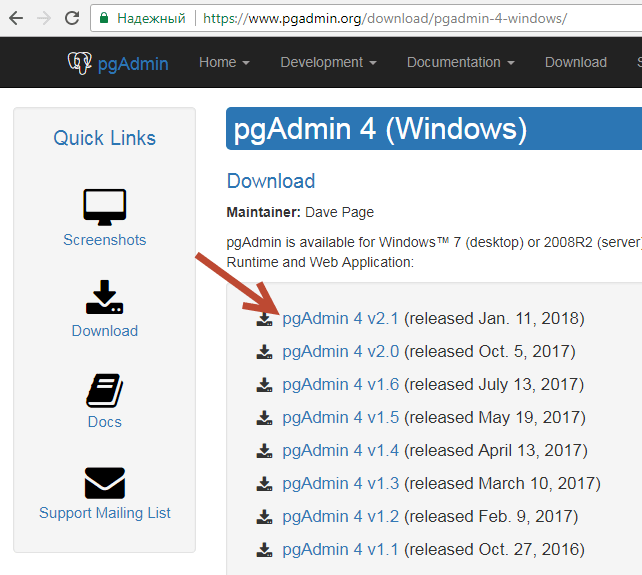Click download icon beside pgAdmin 4 v2.1
This screenshot has height=575, width=642.
click(264, 319)
